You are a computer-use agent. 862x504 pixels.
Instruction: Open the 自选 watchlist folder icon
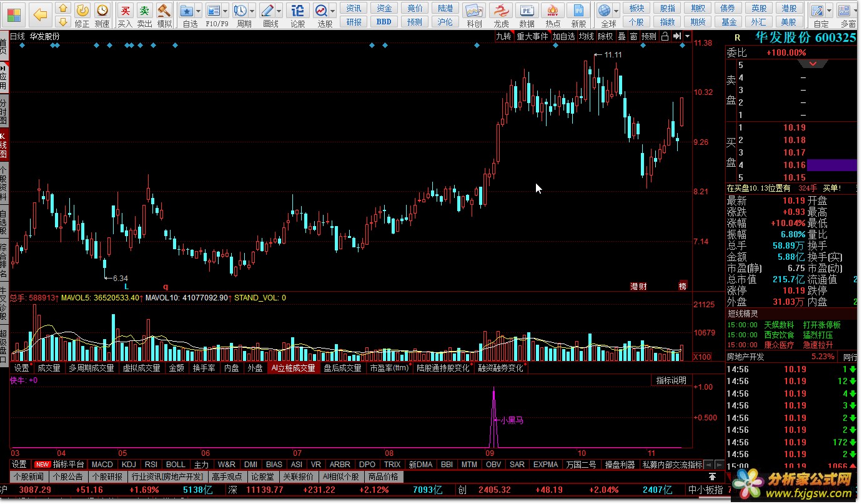[187, 11]
